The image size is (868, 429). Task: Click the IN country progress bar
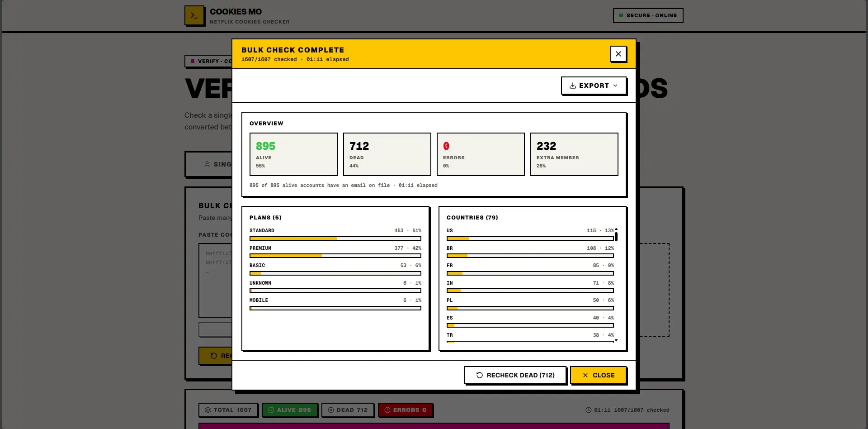click(x=530, y=291)
